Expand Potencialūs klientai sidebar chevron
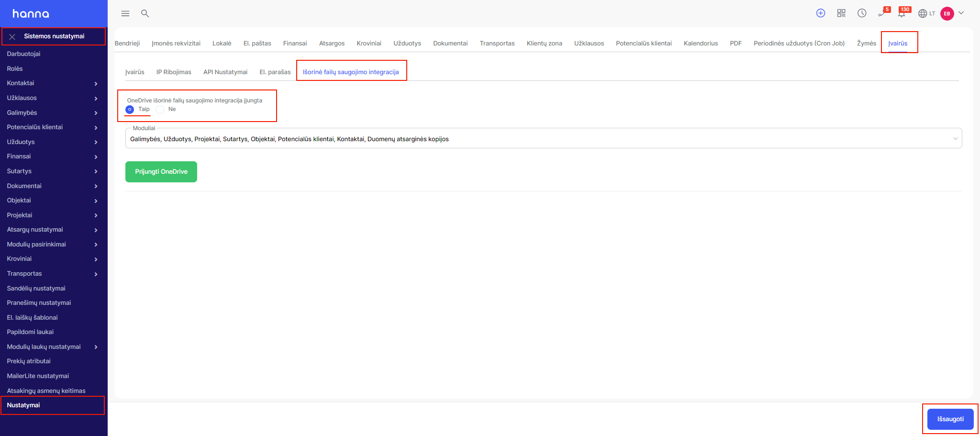 96,128
